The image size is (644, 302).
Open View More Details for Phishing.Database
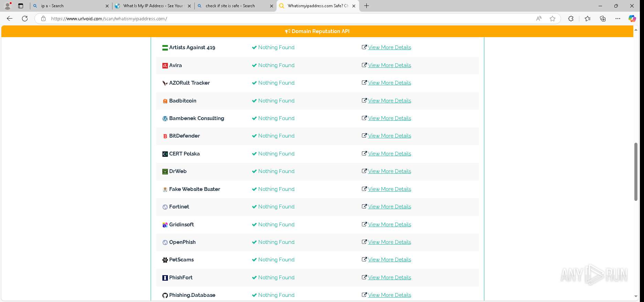(389, 295)
